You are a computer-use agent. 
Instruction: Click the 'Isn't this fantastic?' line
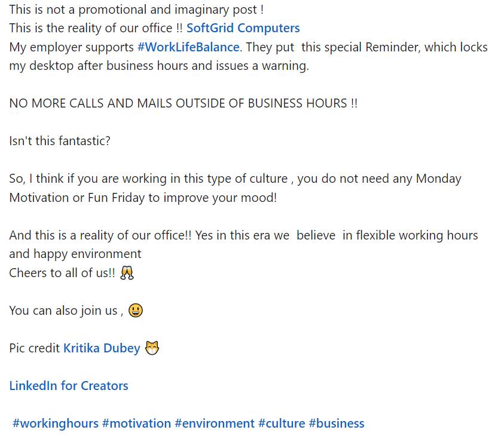point(60,141)
